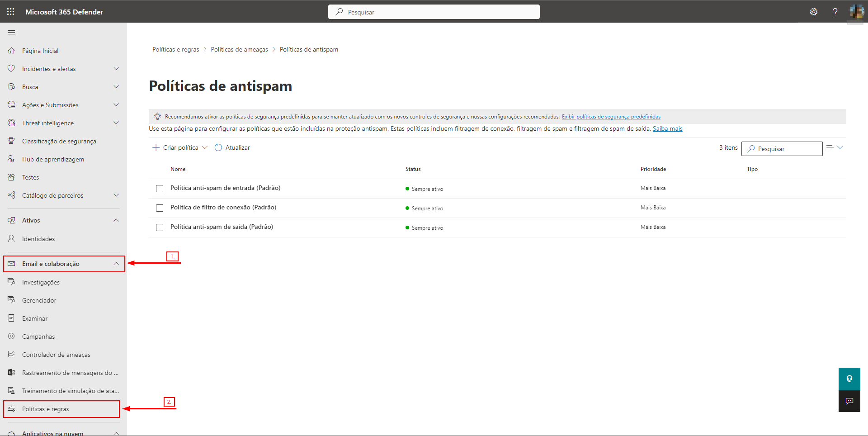
Task: Open the Saiba mais link
Action: point(667,129)
